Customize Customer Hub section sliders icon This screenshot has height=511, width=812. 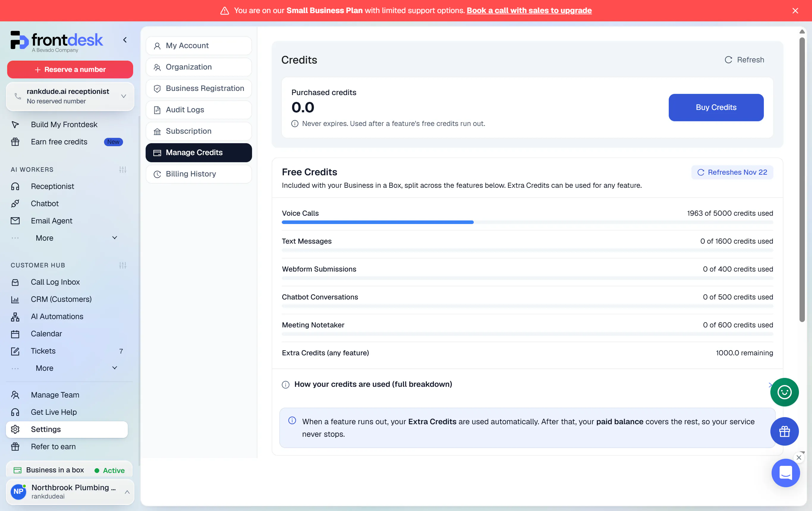(x=123, y=265)
